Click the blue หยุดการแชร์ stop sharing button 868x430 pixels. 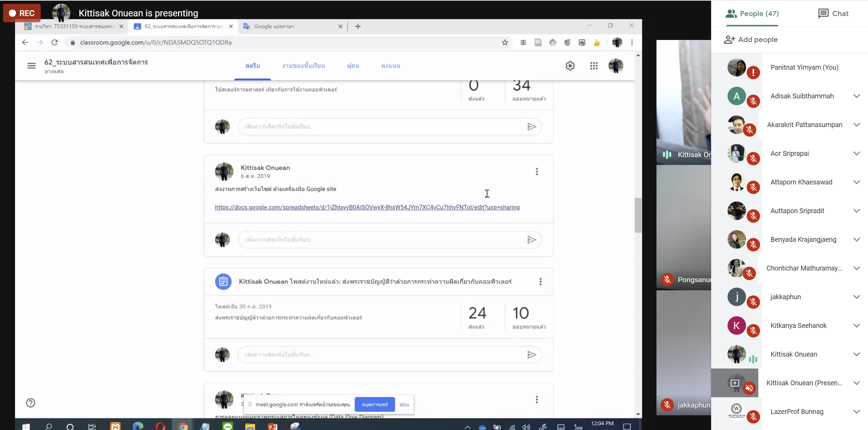pos(375,404)
